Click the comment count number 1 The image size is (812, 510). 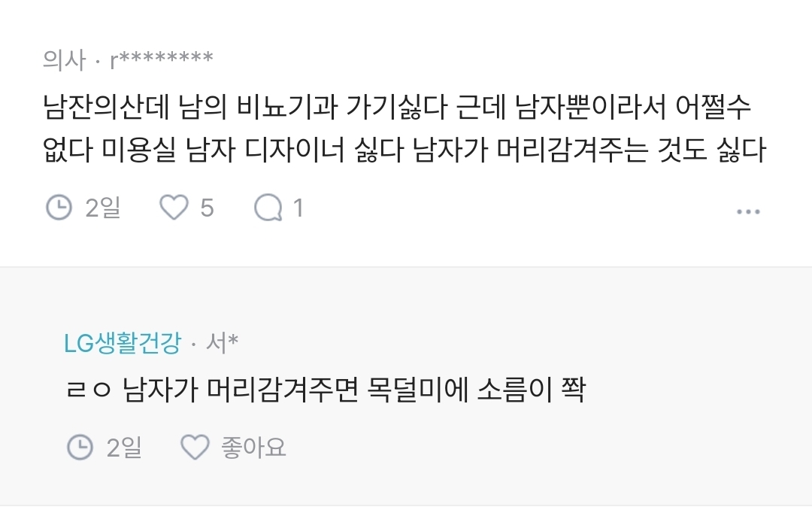pos(298,207)
